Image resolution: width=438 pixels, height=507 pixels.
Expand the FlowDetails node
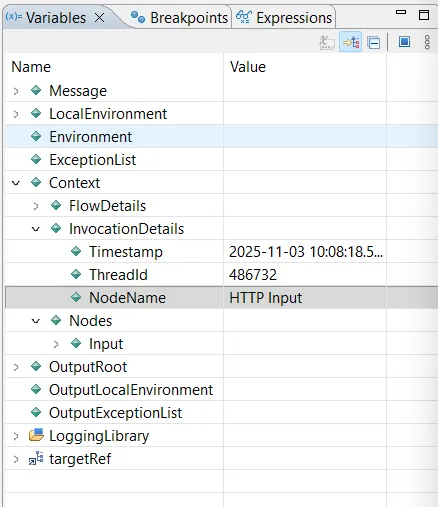[x=36, y=206]
